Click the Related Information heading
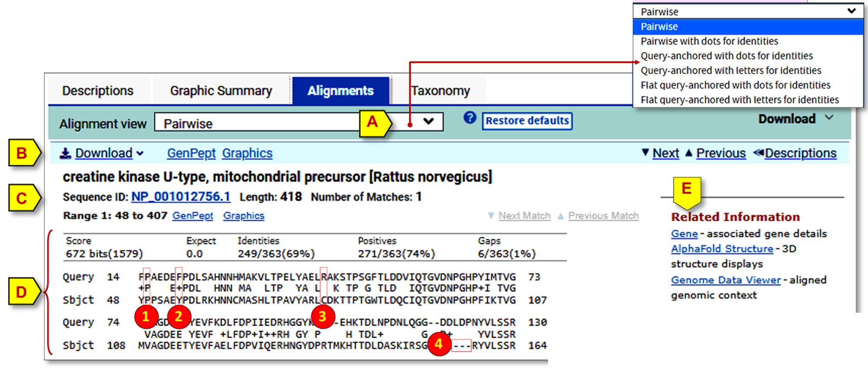Screen dimensions: 868x373 pyautogui.click(x=735, y=217)
